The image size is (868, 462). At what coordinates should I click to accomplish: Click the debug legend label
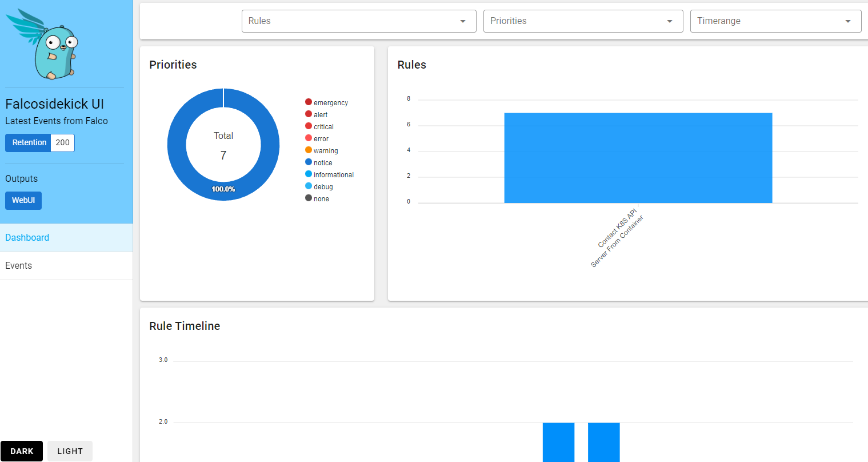323,187
